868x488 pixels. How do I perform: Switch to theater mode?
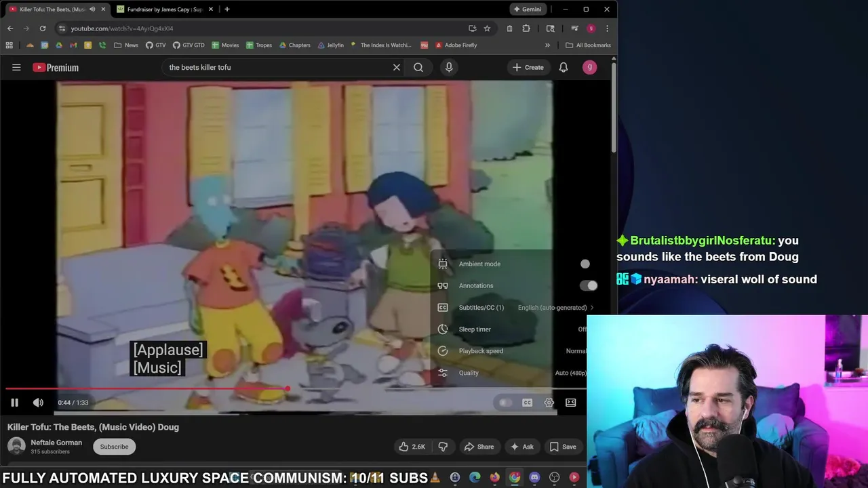point(571,403)
